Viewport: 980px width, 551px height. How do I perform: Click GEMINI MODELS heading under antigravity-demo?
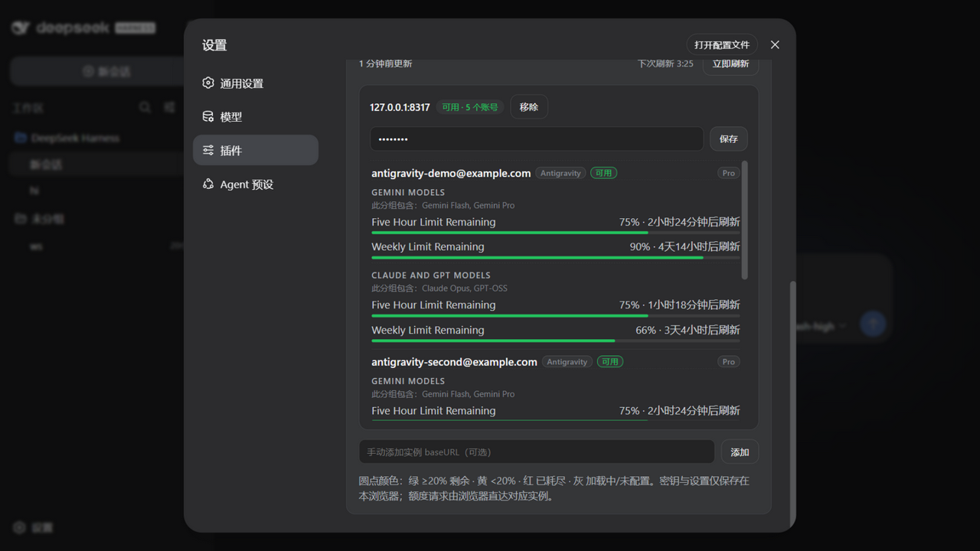pyautogui.click(x=408, y=192)
